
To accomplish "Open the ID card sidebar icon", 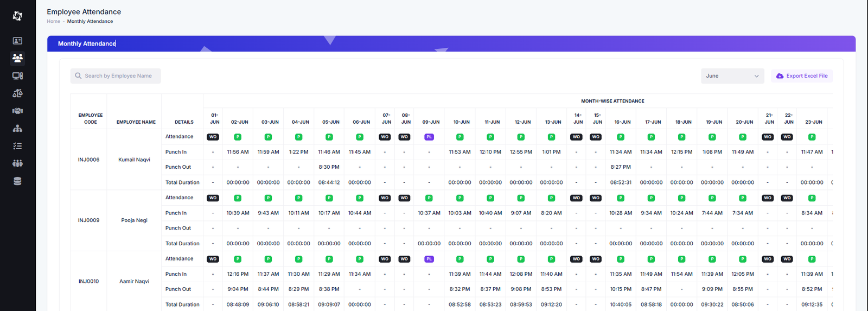I will pyautogui.click(x=17, y=41).
